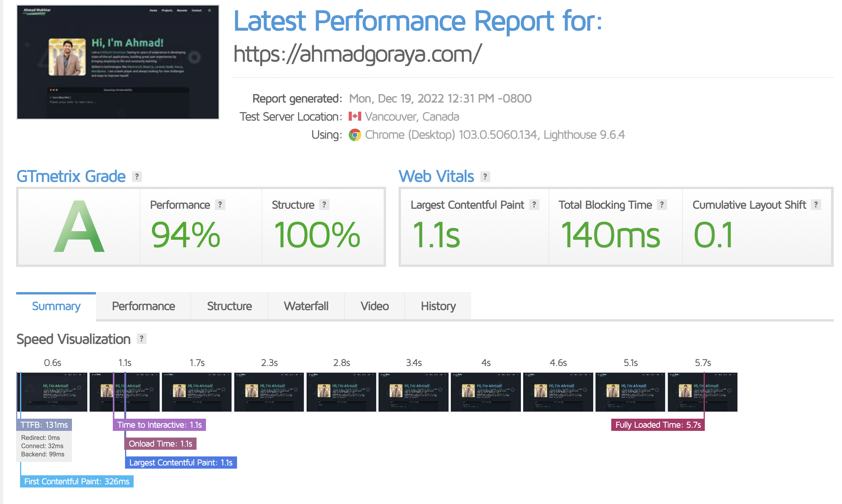Click the Cumulative Layout Shift help icon

tap(816, 204)
